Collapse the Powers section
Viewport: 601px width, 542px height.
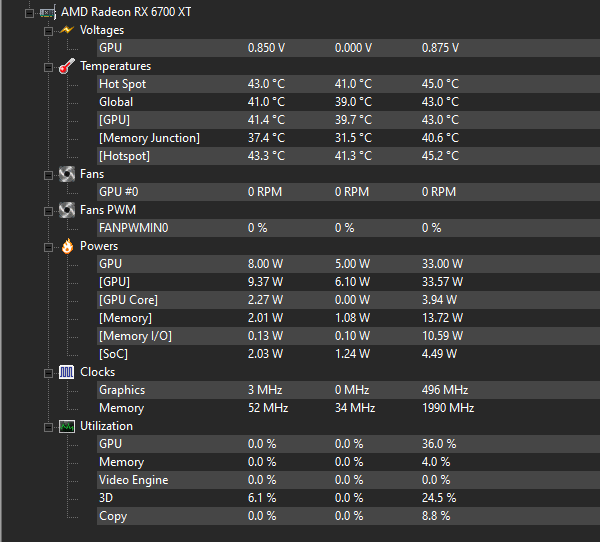tap(48, 248)
